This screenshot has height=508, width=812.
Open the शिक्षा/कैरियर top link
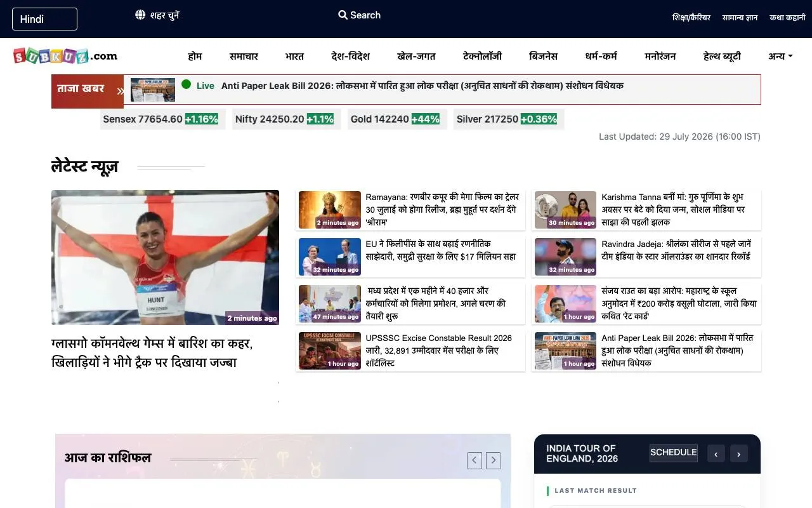(x=691, y=18)
